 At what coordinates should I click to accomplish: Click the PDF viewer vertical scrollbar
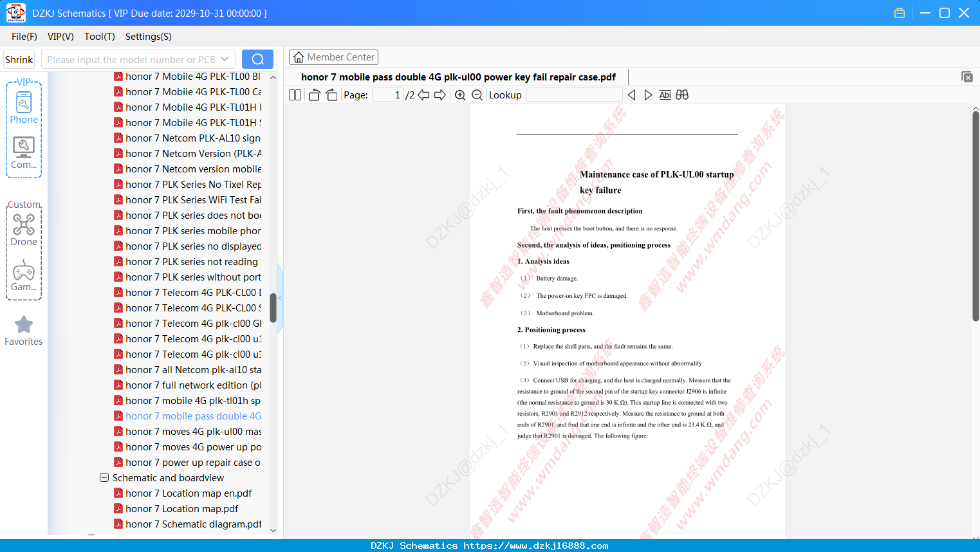pyautogui.click(x=975, y=216)
